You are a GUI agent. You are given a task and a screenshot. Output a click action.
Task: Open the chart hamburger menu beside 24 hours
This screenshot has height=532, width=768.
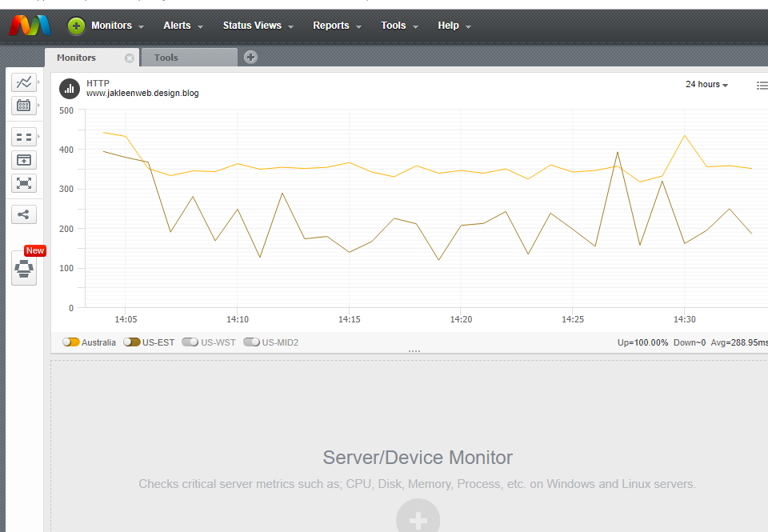pyautogui.click(x=762, y=85)
